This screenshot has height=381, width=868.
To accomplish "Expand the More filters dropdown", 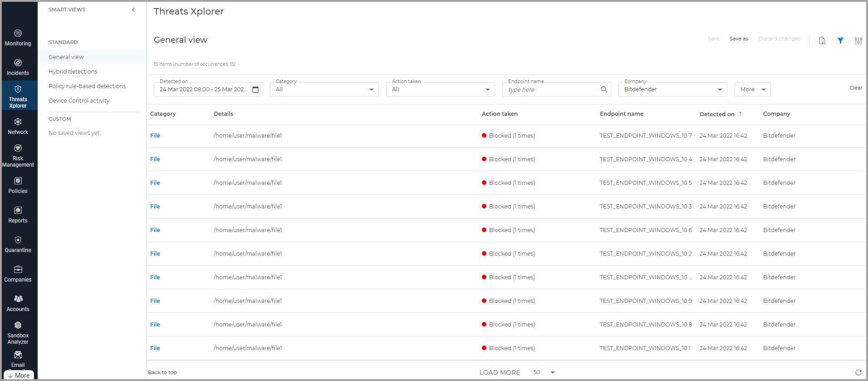I will 752,89.
